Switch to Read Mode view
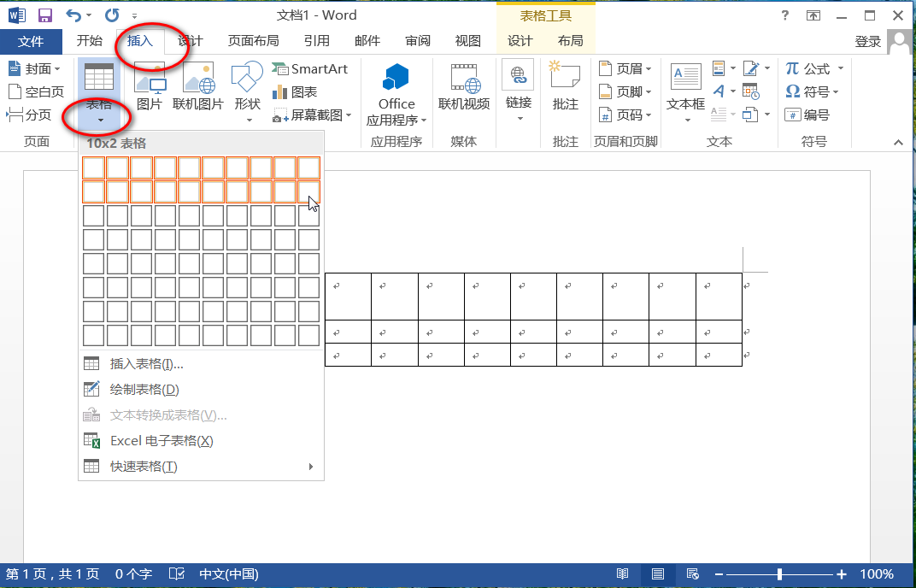This screenshot has width=916, height=588. (623, 574)
